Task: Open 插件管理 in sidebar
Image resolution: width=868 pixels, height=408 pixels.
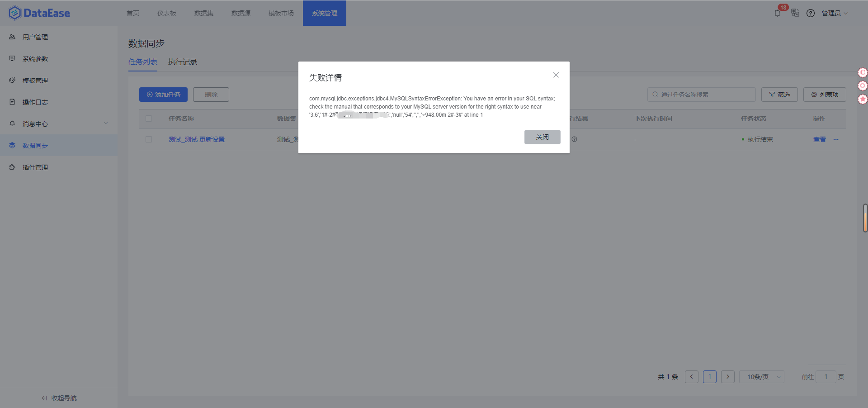Action: (59, 167)
